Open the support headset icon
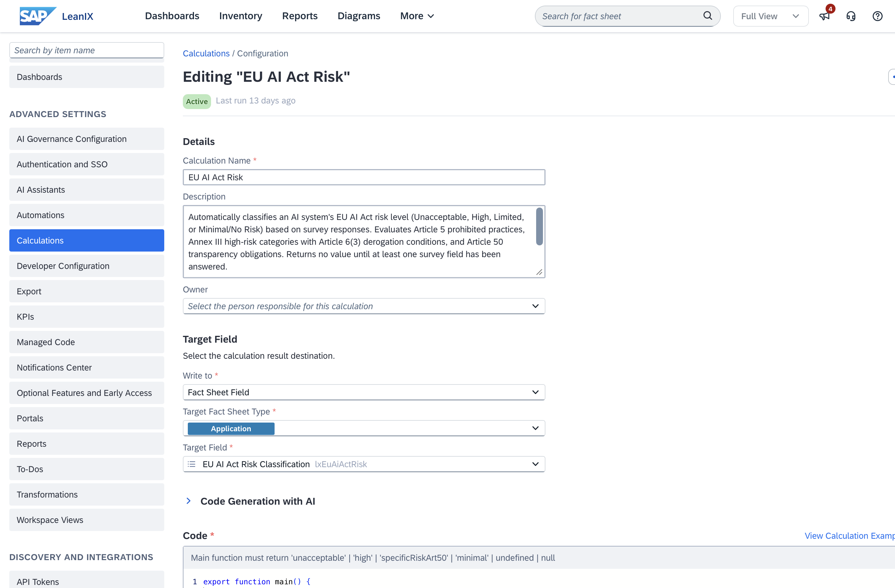895x588 pixels. (851, 16)
